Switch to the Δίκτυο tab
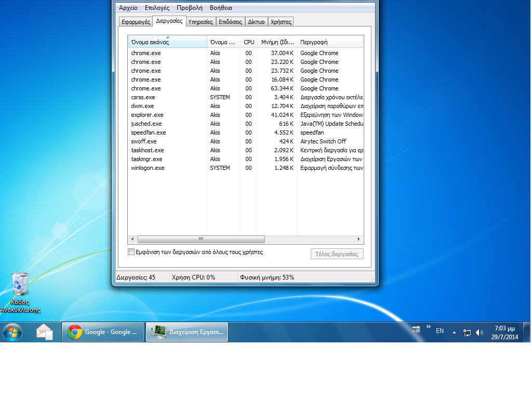Screen dimensions: 532x399 point(256,22)
